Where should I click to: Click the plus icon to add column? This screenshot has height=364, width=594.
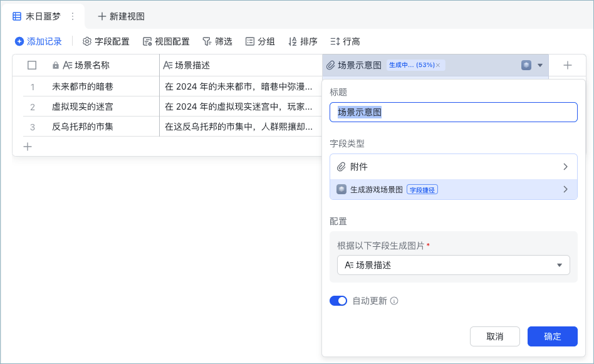pos(567,65)
